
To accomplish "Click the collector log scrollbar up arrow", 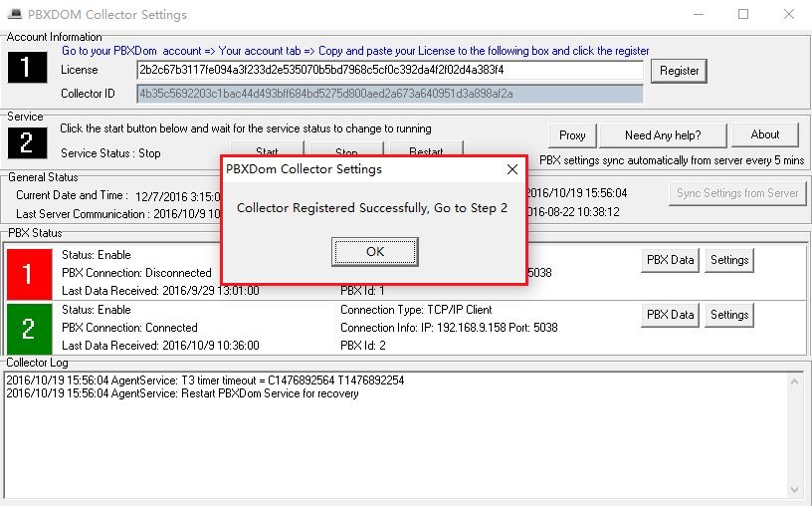I will click(794, 382).
